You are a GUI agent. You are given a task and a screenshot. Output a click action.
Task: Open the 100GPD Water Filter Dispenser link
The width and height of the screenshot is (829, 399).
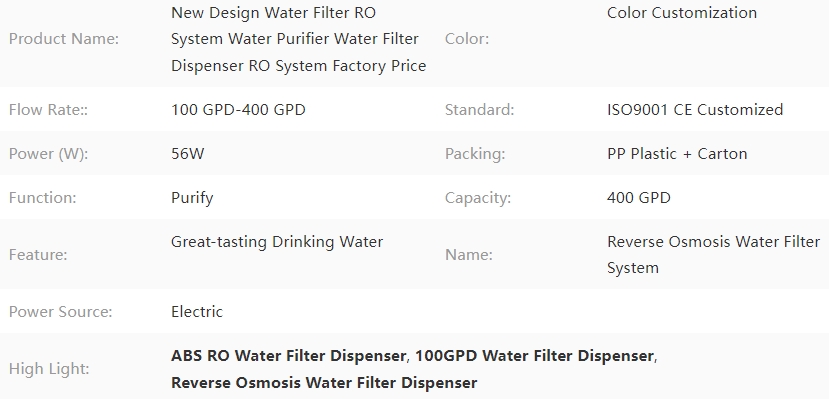point(534,356)
